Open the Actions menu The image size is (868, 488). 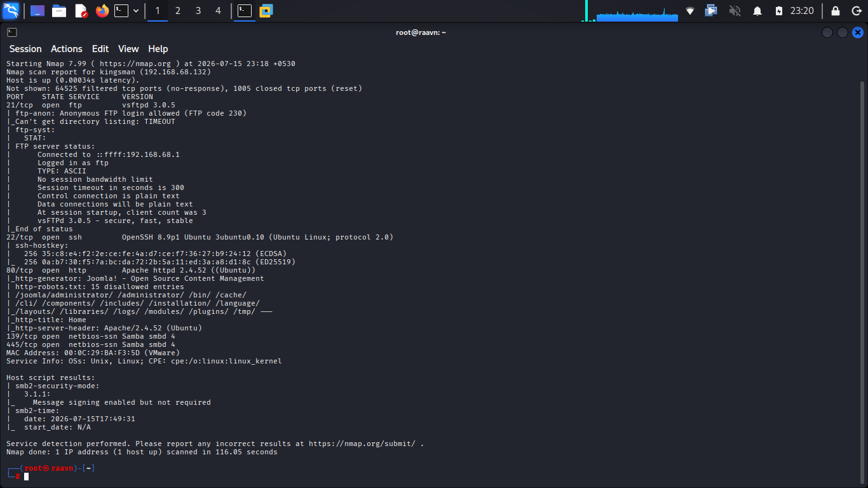pyautogui.click(x=67, y=49)
